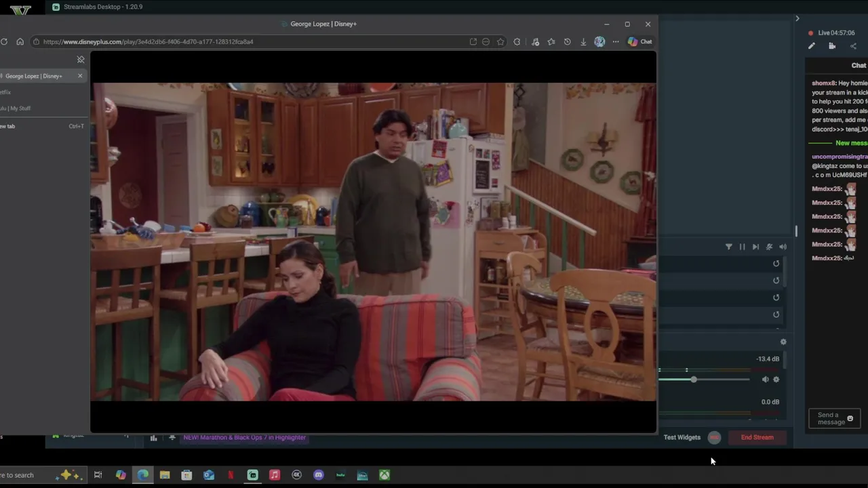
Task: Open the browser settings and more menu
Action: point(616,41)
